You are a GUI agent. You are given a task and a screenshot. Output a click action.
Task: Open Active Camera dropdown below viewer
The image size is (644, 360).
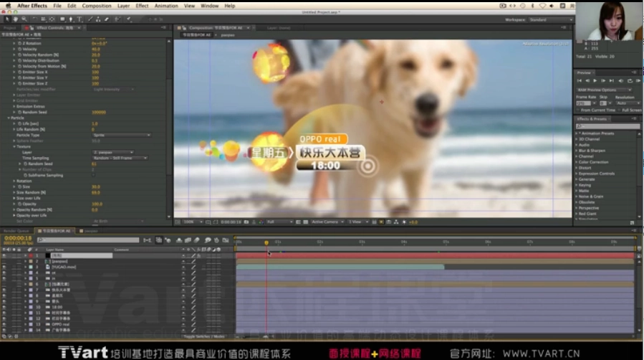click(327, 222)
